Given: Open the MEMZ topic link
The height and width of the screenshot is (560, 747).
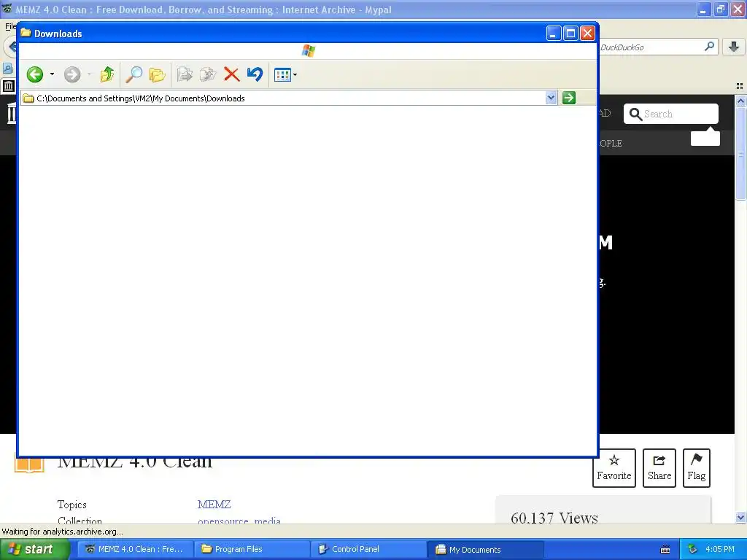Looking at the screenshot, I should click(214, 504).
